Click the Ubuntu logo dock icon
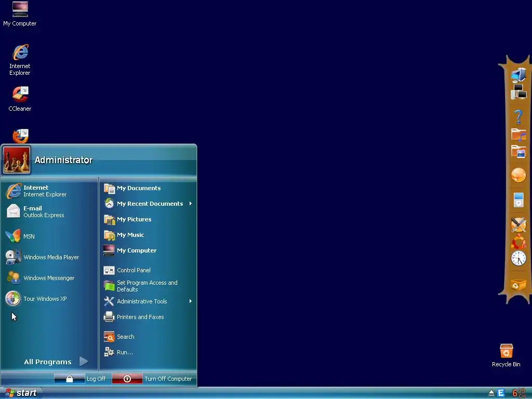This screenshot has width=532, height=399. tap(518, 242)
